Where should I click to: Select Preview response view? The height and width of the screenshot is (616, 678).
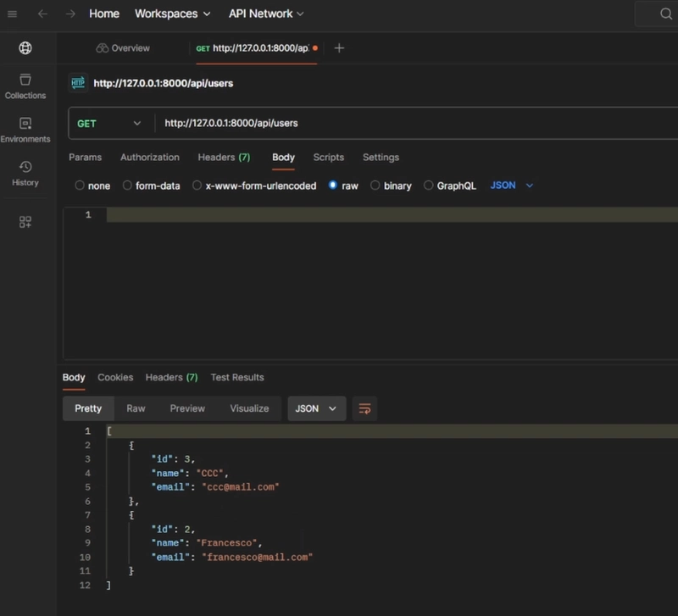(x=187, y=408)
